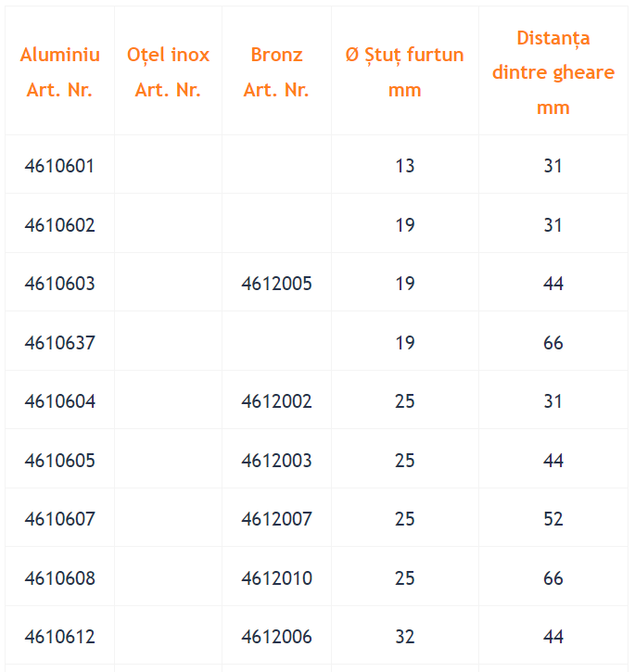The height and width of the screenshot is (672, 635).
Task: Click bronze article number 4612003
Action: 276,461
